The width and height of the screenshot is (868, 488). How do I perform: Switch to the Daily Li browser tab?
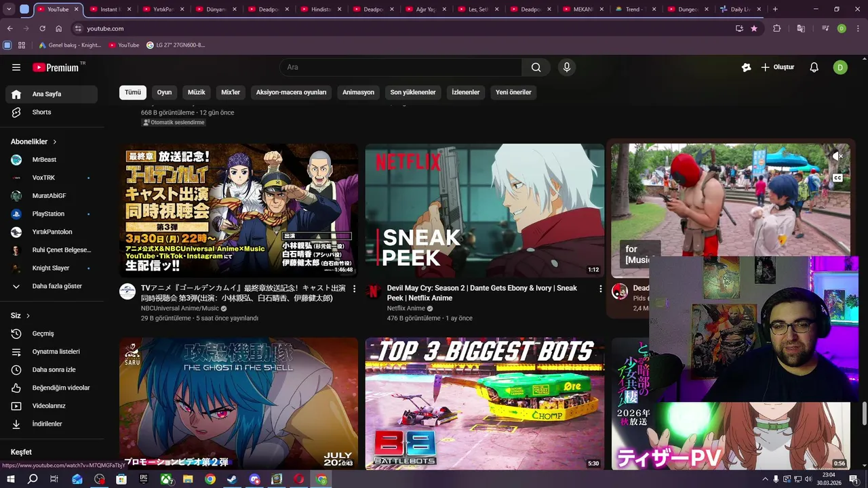[739, 9]
